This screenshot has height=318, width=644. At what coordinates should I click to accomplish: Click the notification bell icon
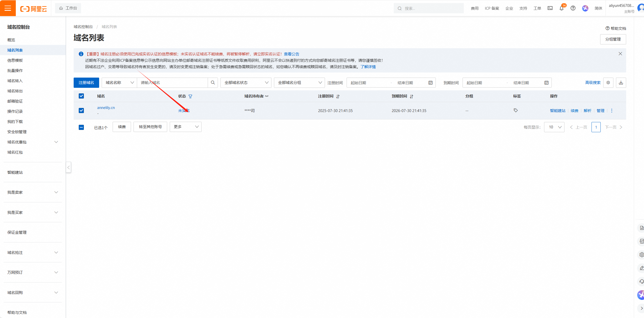point(561,8)
